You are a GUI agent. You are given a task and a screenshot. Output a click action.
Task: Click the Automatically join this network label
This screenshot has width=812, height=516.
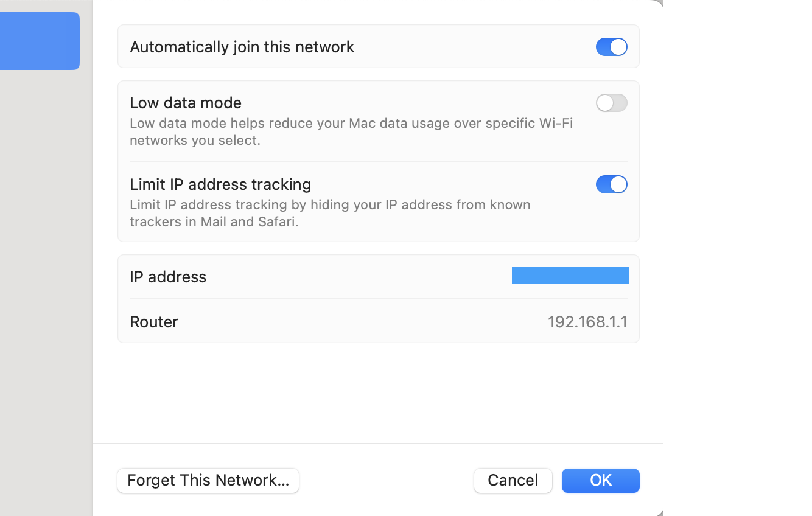[242, 47]
